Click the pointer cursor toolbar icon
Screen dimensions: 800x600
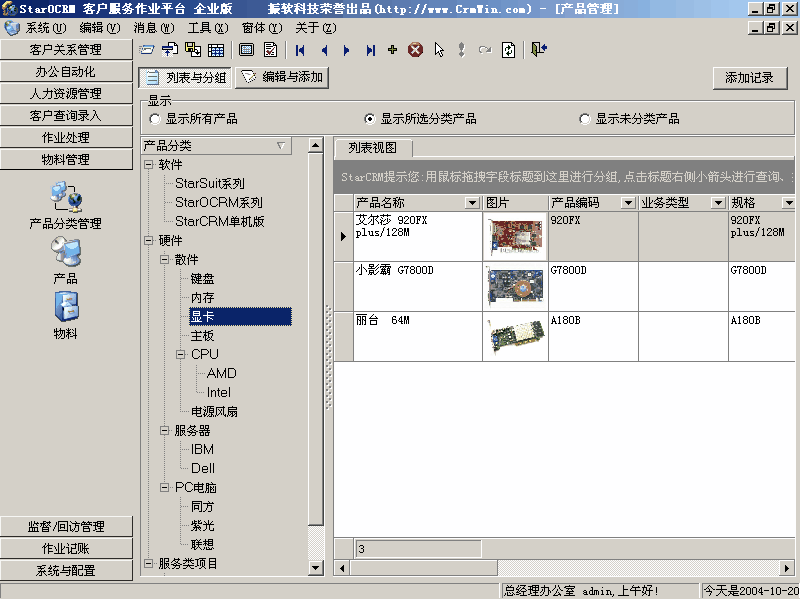tap(439, 50)
